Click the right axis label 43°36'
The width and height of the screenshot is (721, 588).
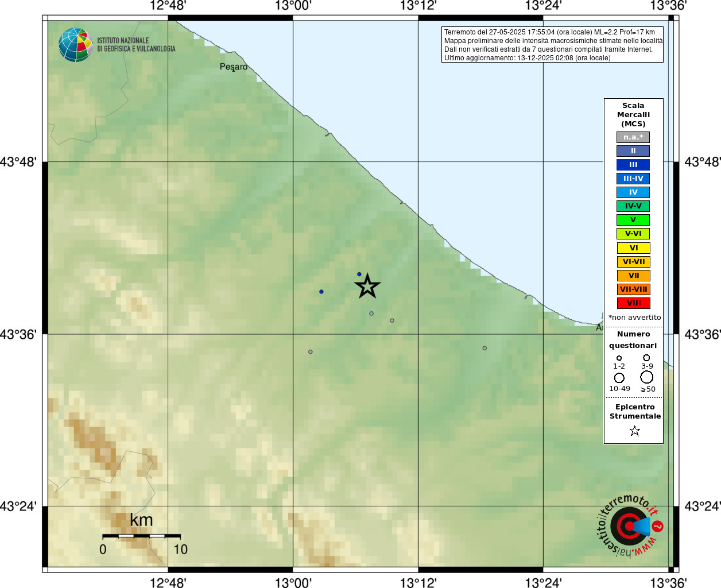point(703,334)
